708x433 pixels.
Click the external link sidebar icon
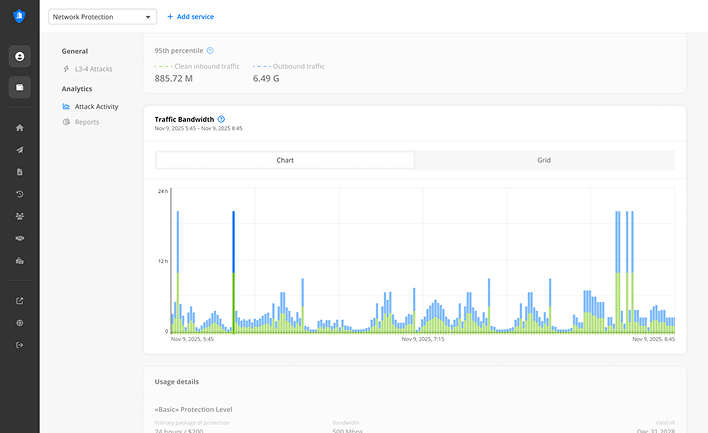coord(20,301)
